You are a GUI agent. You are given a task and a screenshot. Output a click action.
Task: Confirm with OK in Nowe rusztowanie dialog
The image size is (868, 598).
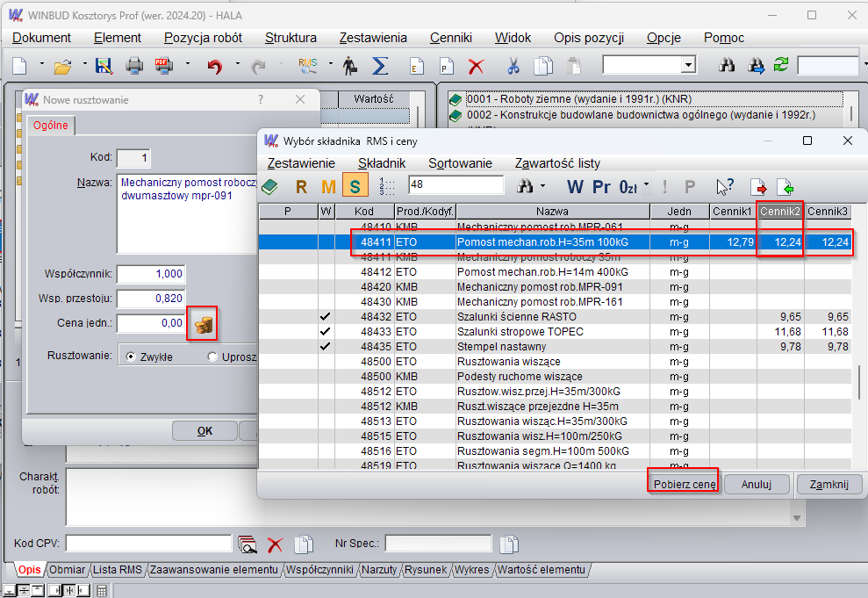pos(204,431)
